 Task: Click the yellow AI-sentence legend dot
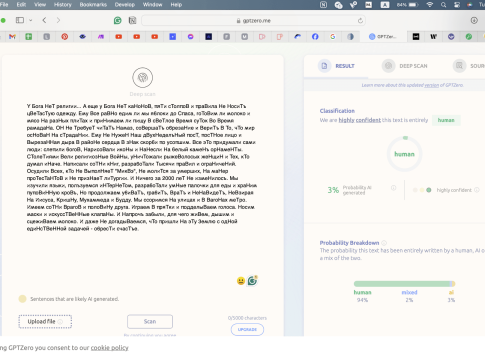[x=22, y=299]
